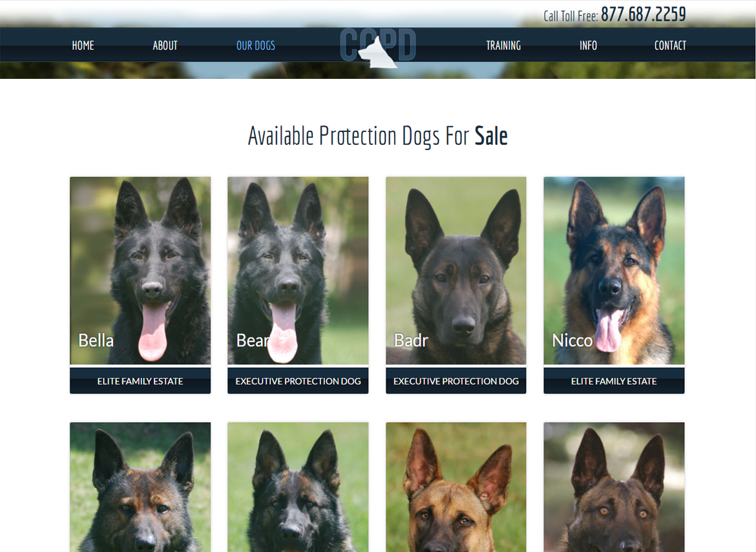Open Bella's dog photo card
The image size is (756, 552).
tap(140, 270)
